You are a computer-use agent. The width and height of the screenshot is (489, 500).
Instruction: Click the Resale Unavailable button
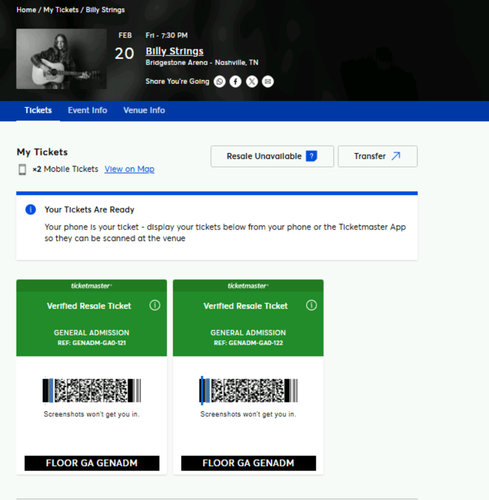[272, 156]
